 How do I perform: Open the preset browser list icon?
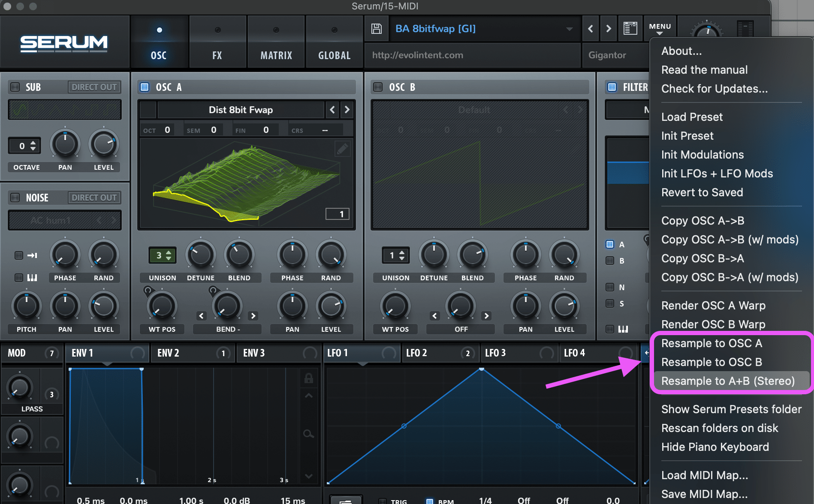click(630, 29)
